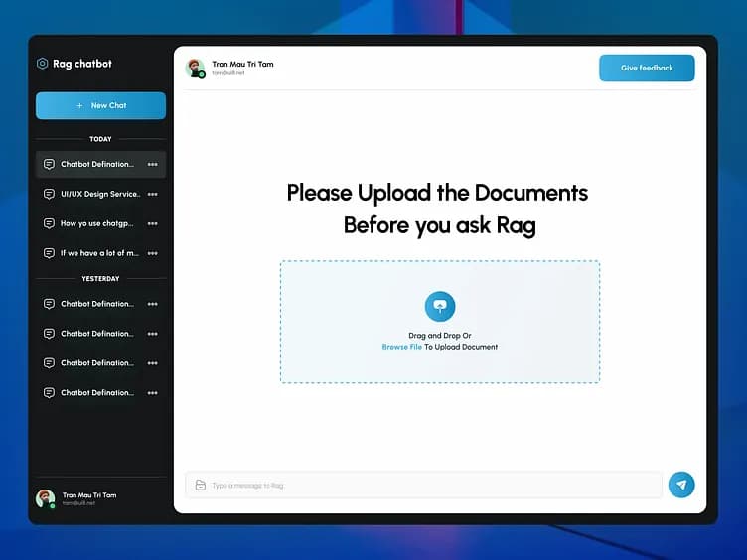Click the chat icon next to How you use chatgp
Viewport: 747px width, 560px height.
pyautogui.click(x=49, y=223)
